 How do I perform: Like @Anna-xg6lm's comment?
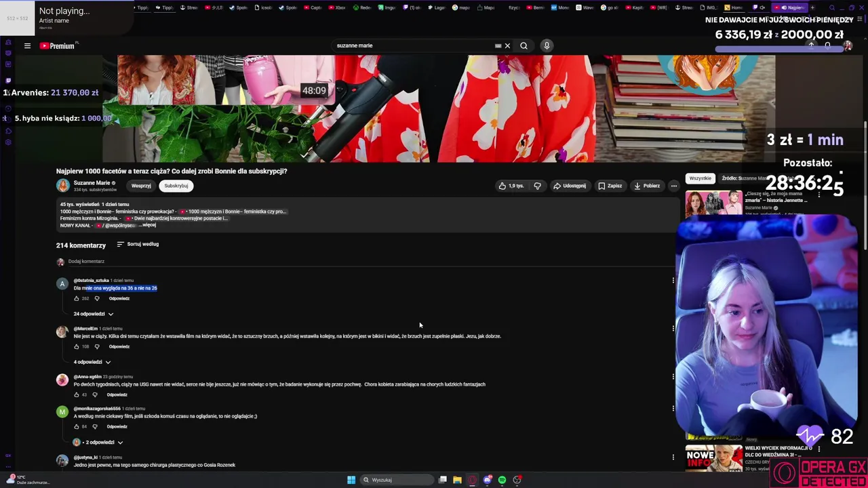77,394
